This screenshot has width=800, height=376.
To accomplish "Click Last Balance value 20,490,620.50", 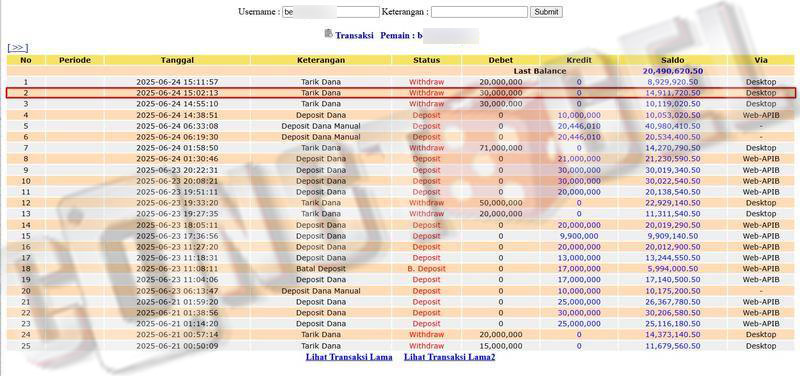I will pos(672,71).
